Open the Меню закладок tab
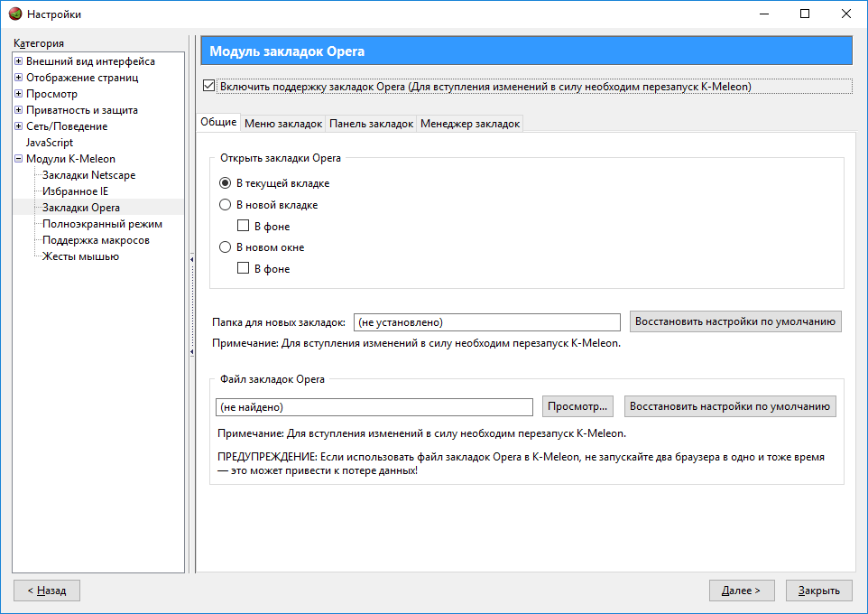 pyautogui.click(x=283, y=124)
